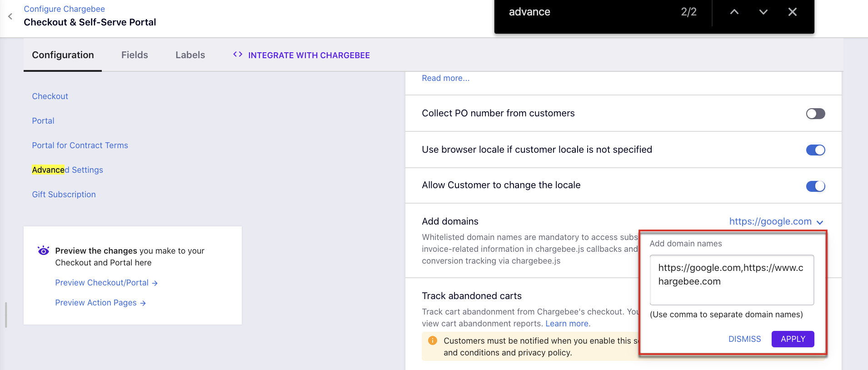Open Portal for Contract Terms section
The width and height of the screenshot is (868, 370).
(80, 145)
